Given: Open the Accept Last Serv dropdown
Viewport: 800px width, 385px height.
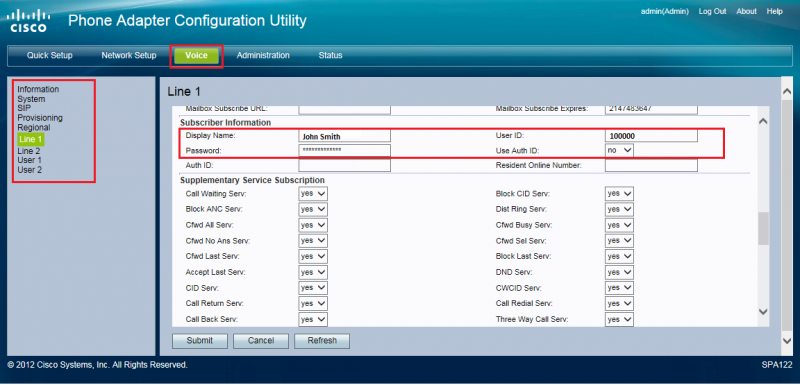Looking at the screenshot, I should [313, 272].
